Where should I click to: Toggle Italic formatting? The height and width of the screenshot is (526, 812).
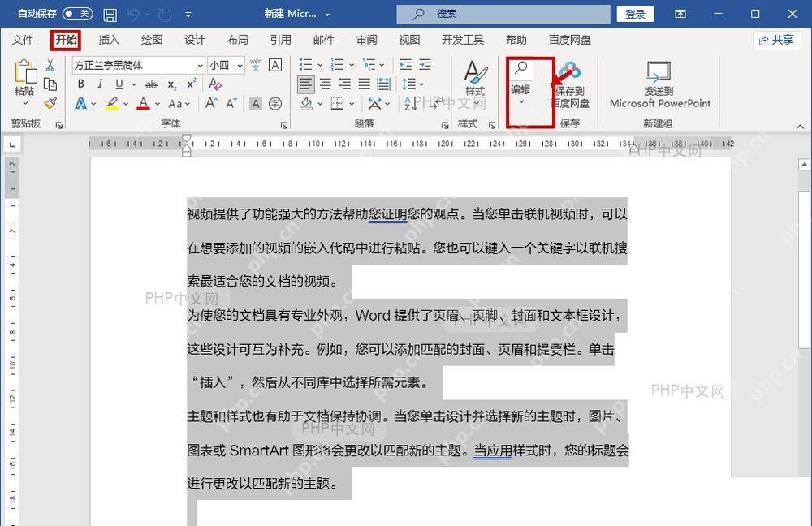pyautogui.click(x=100, y=84)
